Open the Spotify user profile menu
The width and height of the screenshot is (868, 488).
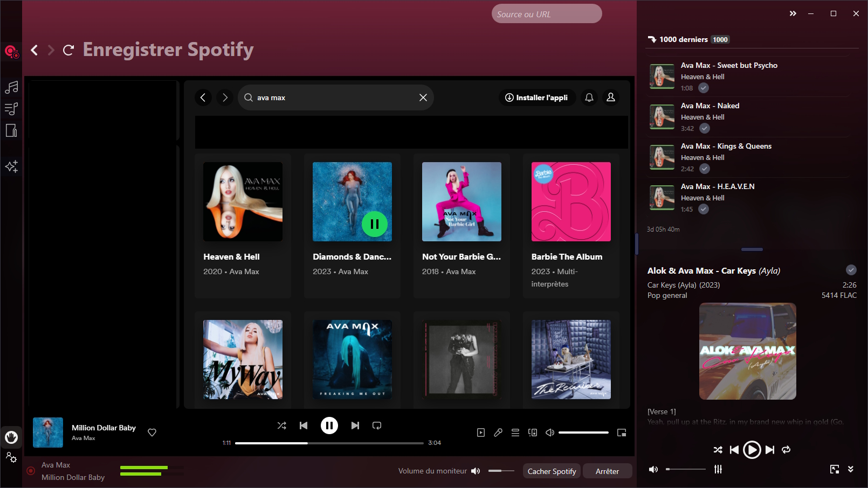coord(611,97)
